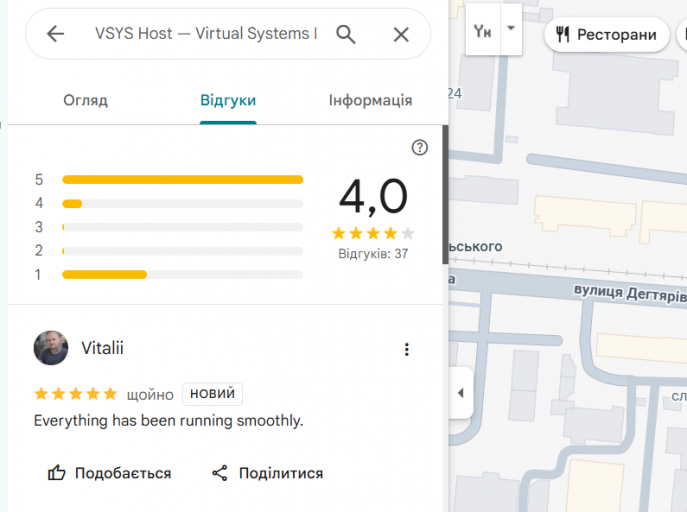Like the review with Подобається

tap(109, 473)
